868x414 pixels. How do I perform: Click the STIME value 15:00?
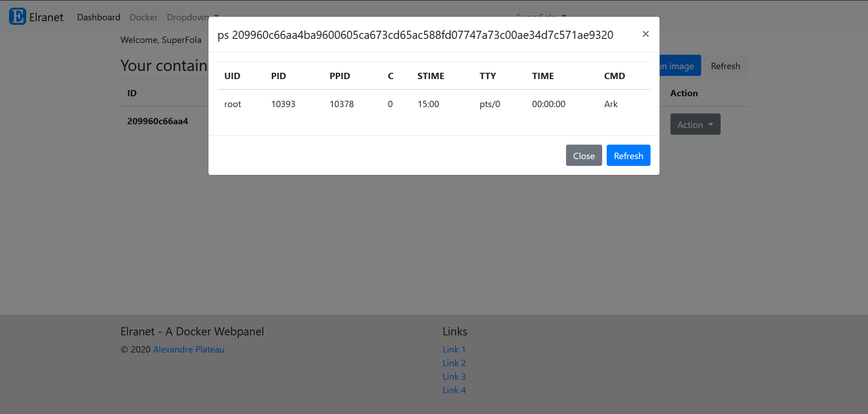[x=428, y=104]
